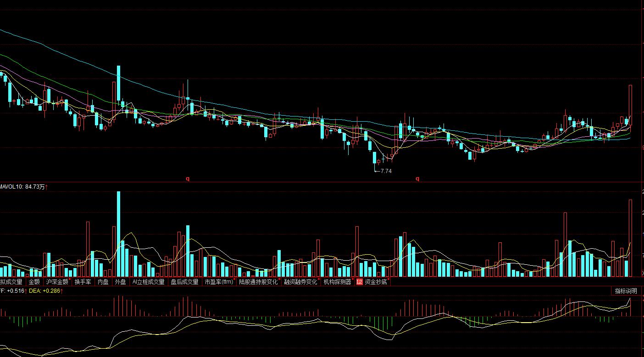Select the 外盘 indicator tab

point(121,282)
